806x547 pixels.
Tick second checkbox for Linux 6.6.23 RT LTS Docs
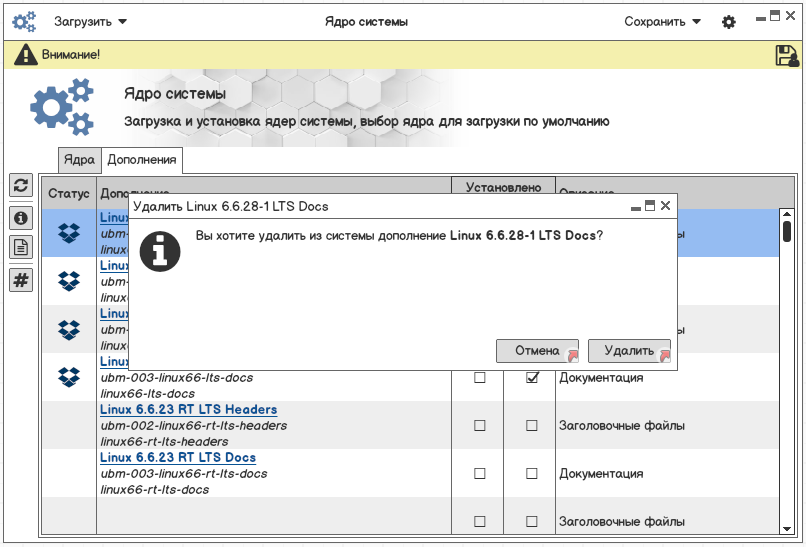[532, 474]
